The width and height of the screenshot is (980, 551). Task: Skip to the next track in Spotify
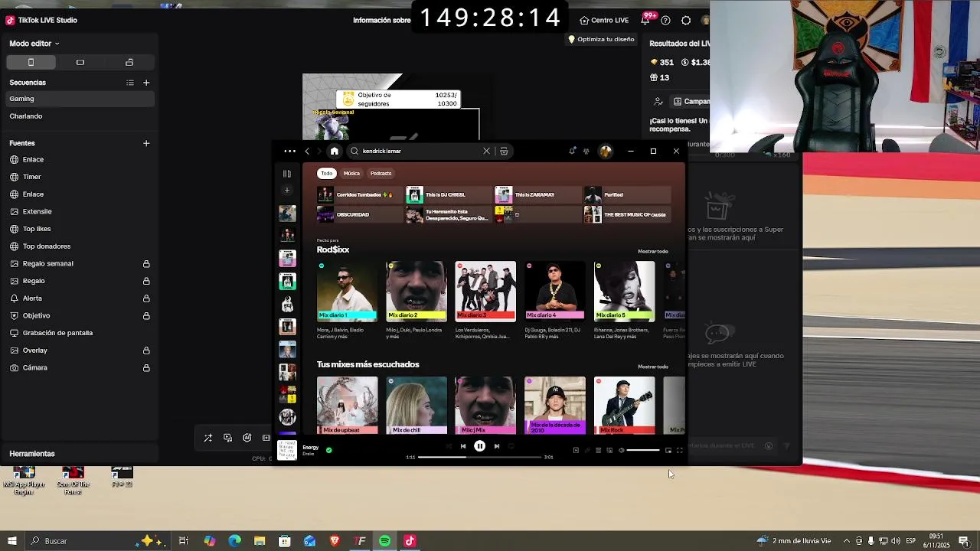(x=497, y=446)
